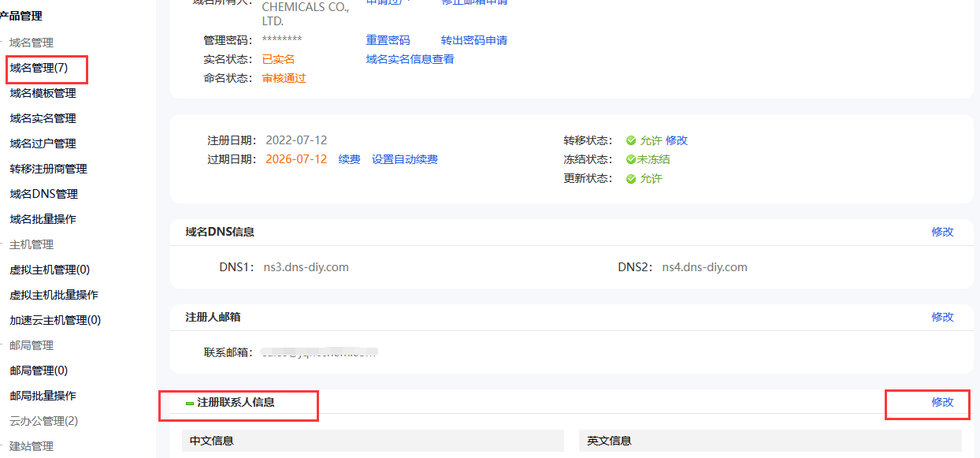The width and height of the screenshot is (980, 458).
Task: Click 续费 link next to expiry date
Action: click(349, 159)
